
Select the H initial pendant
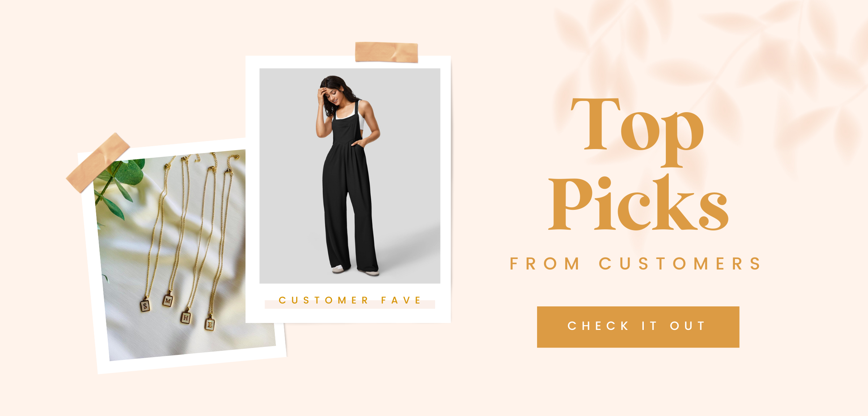(186, 317)
